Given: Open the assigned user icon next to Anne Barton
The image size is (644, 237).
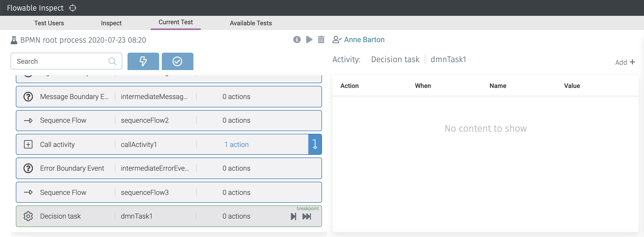Looking at the screenshot, I should [x=337, y=39].
